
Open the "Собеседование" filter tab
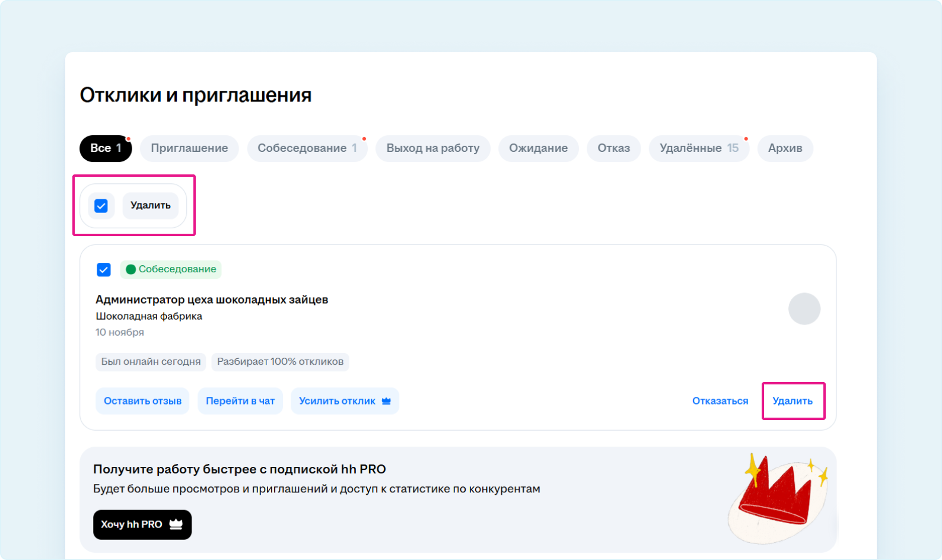pyautogui.click(x=307, y=148)
